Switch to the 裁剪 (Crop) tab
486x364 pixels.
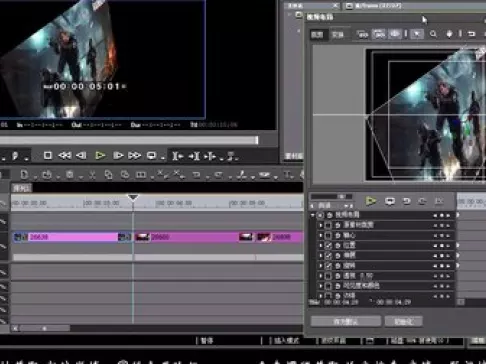coord(317,34)
